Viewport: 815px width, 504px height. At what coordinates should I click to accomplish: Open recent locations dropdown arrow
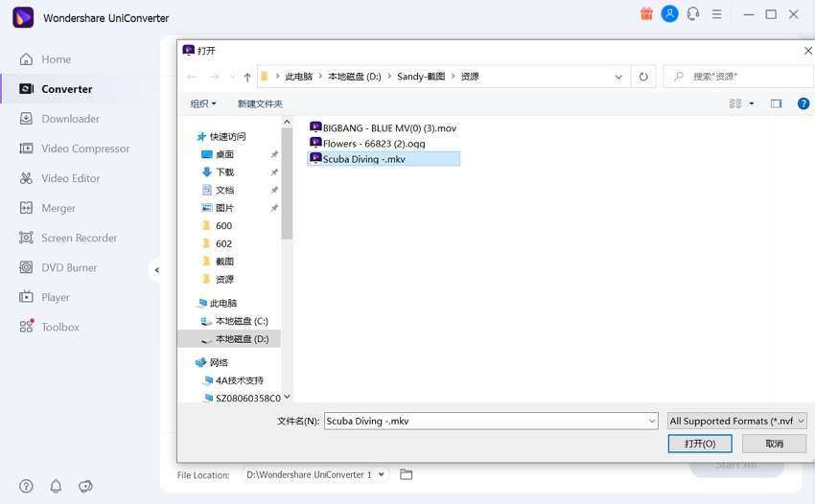pyautogui.click(x=232, y=77)
